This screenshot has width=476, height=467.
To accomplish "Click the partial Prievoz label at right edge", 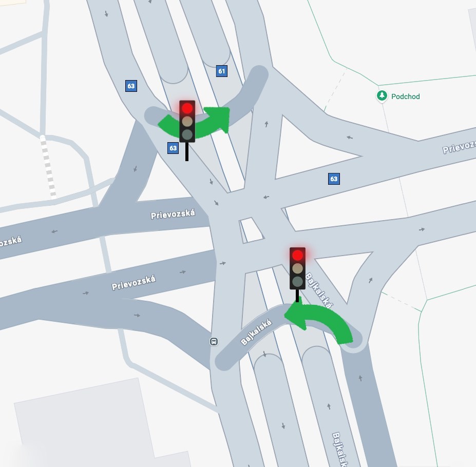I will click(459, 147).
